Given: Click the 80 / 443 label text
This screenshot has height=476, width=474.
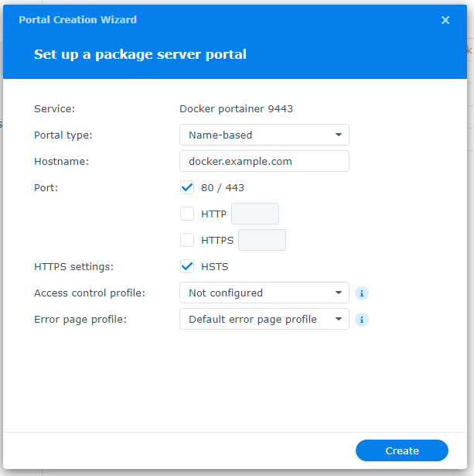Looking at the screenshot, I should 223,188.
